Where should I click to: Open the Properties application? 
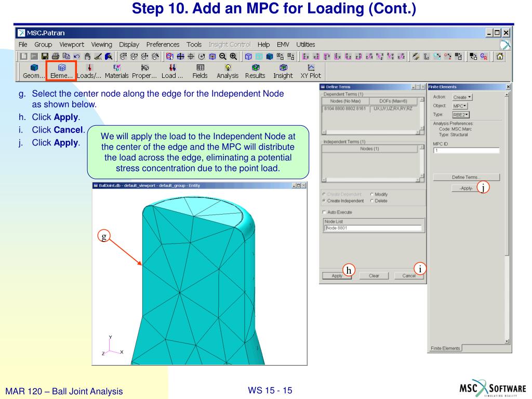(144, 71)
